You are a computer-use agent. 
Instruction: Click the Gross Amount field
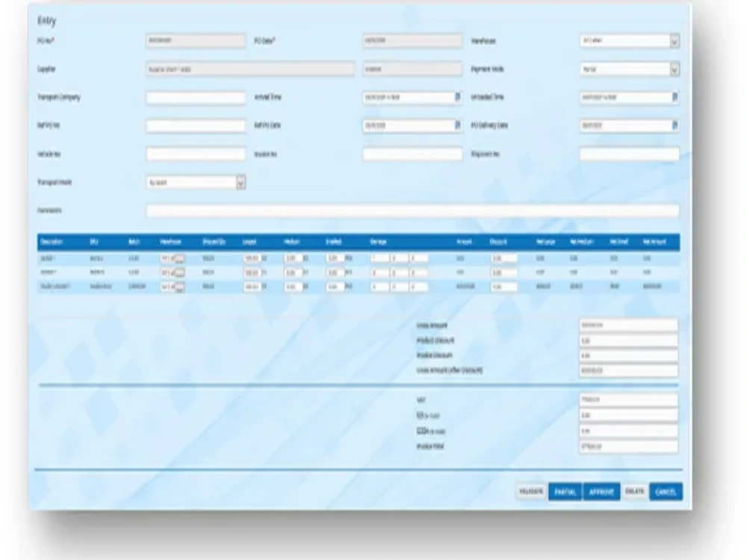[629, 326]
